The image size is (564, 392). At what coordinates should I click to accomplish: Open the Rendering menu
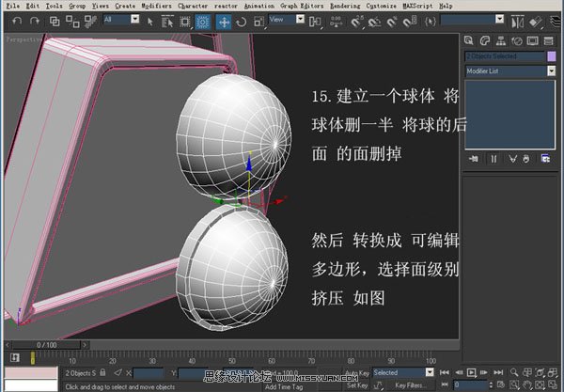click(x=345, y=6)
